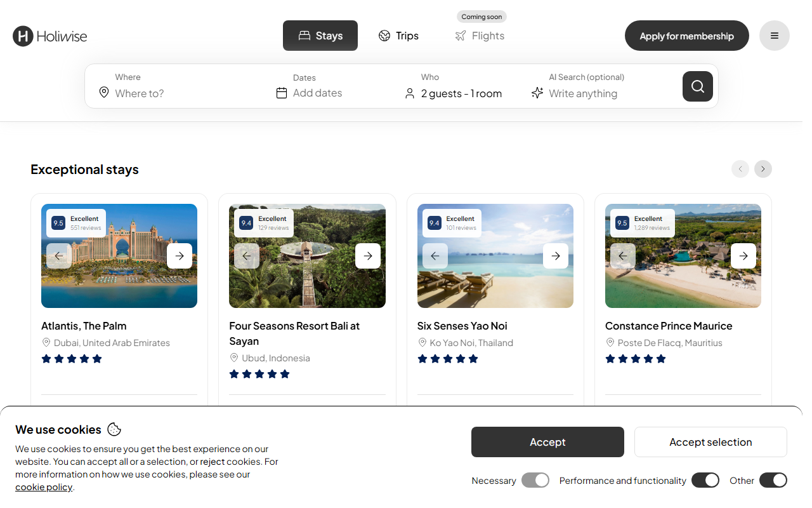The width and height of the screenshot is (812, 508).
Task: Open Atlantis, The Palm listing title
Action: click(84, 326)
